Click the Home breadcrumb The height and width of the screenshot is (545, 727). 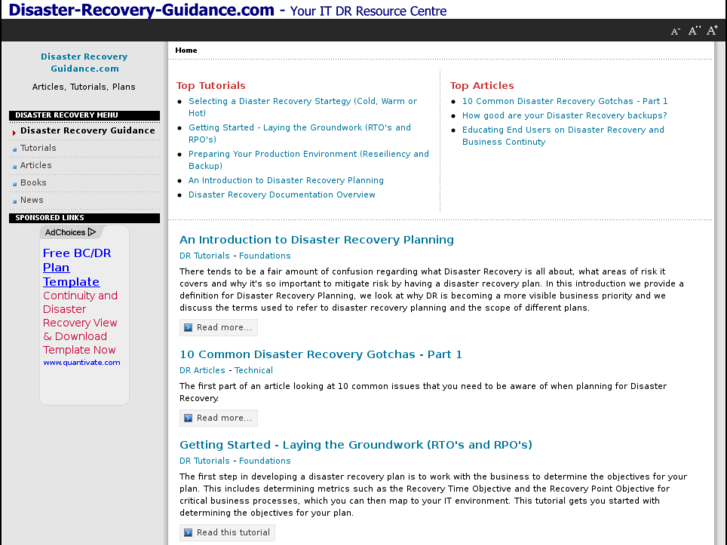tap(186, 50)
